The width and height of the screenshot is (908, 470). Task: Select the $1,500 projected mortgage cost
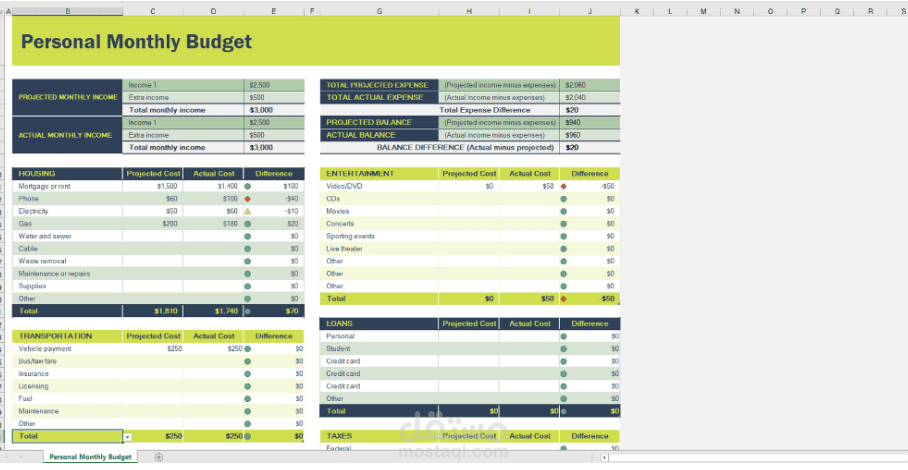pyautogui.click(x=153, y=186)
